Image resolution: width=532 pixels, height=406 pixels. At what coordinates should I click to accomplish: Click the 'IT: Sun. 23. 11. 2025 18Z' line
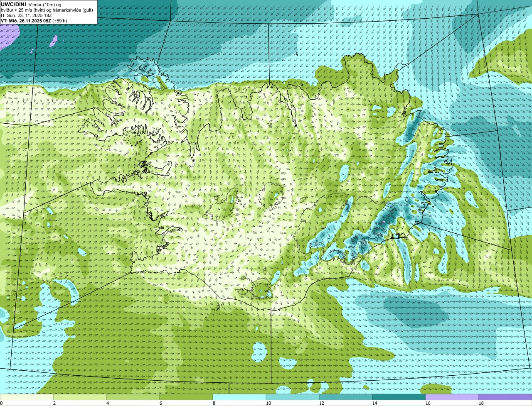click(27, 15)
